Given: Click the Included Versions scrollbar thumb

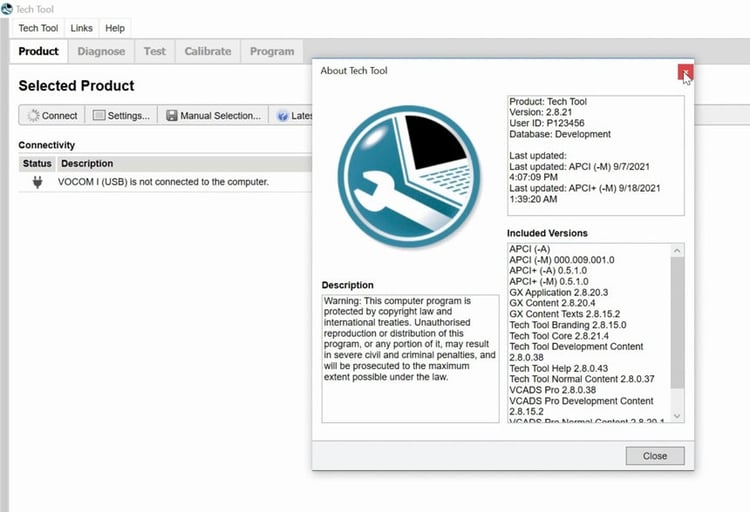Looking at the screenshot, I should 677,323.
